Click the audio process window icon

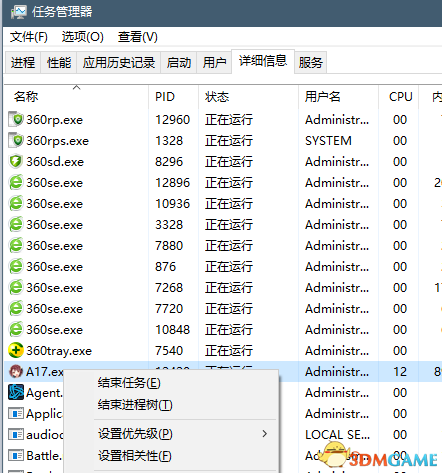16,435
